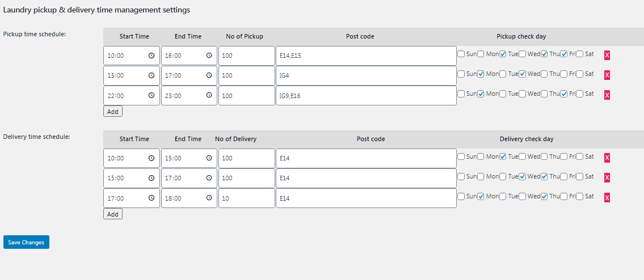Uncheck Tue in the 10:00–15:00 delivery row
The width and height of the screenshot is (644, 280).
503,157
